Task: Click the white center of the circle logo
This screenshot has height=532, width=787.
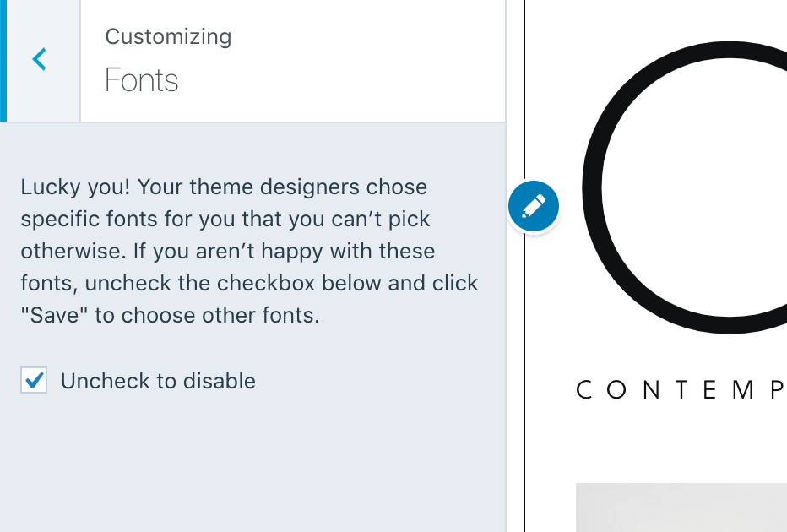Action: coord(703,187)
